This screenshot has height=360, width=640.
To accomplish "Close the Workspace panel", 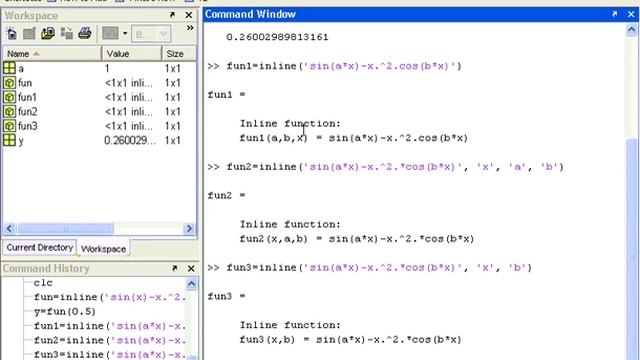I will (189, 15).
